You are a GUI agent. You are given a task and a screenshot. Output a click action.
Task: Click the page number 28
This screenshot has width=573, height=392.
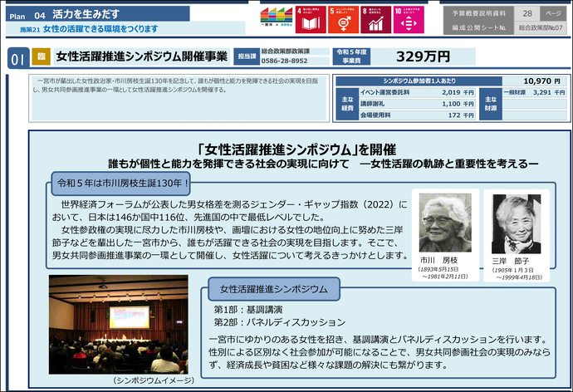click(527, 13)
